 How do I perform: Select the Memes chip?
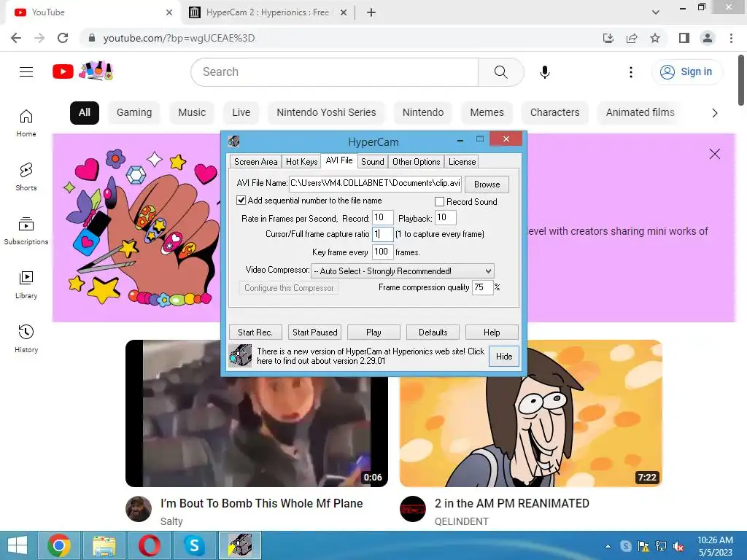click(487, 113)
